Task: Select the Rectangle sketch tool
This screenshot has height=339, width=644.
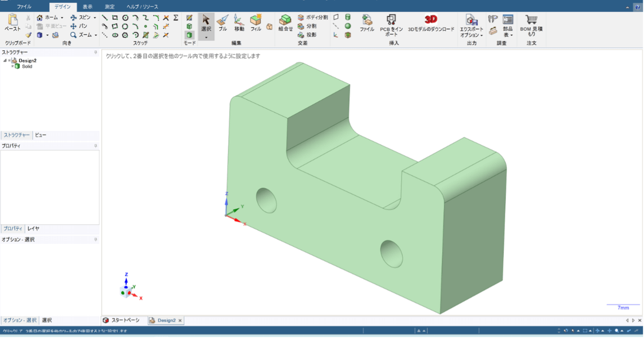Action: pyautogui.click(x=115, y=18)
